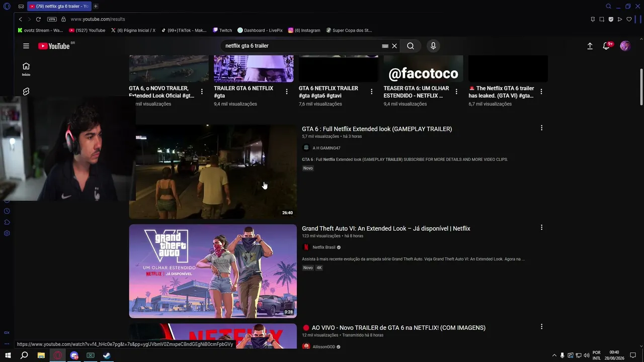Open Shorts in the YouTube sidebar
This screenshot has height=362, width=644.
26,92
